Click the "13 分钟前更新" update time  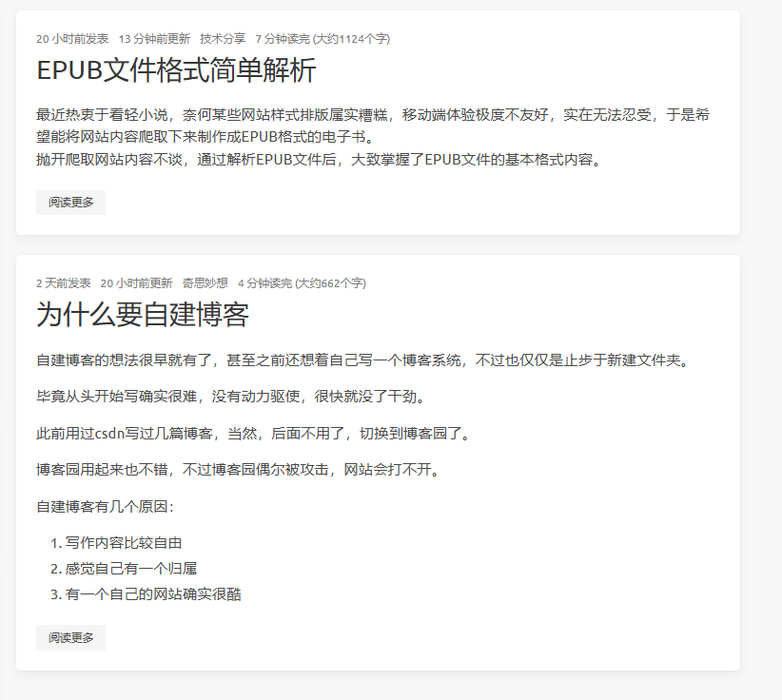tap(154, 39)
